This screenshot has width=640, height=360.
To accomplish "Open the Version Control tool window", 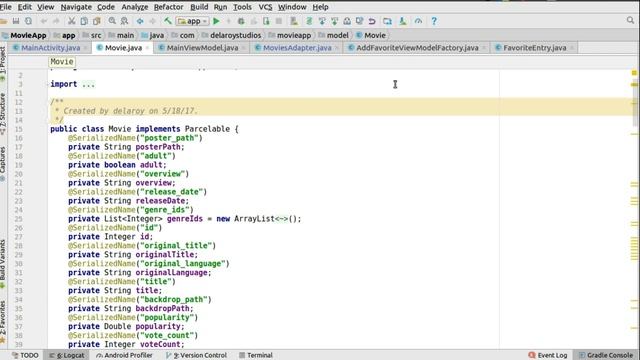I will [196, 355].
